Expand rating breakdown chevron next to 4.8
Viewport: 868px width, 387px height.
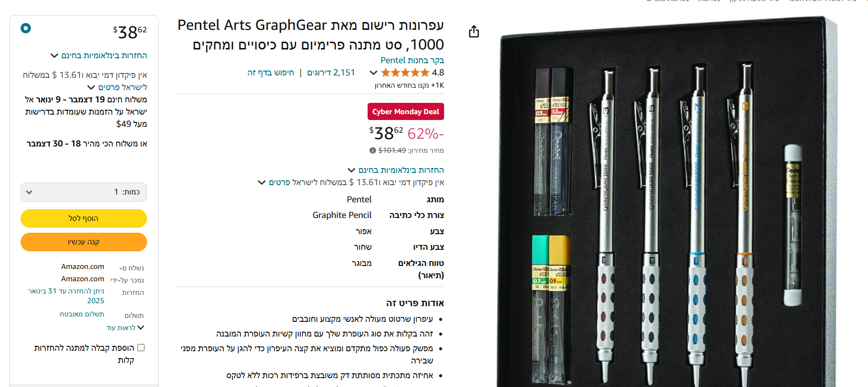[373, 73]
